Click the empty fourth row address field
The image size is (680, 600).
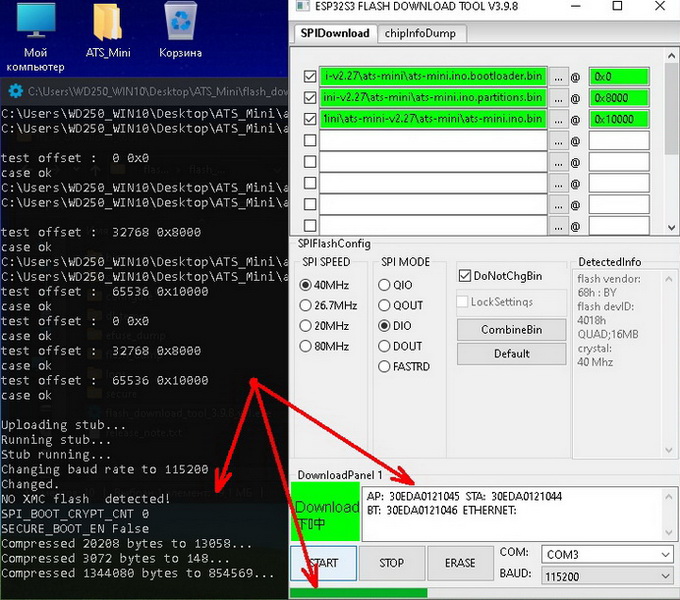click(x=619, y=140)
